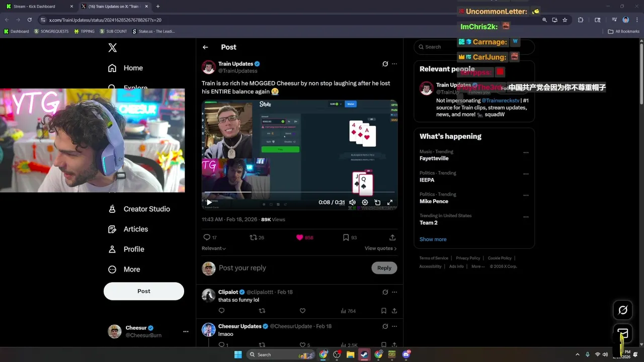Expand the video to fullscreen

click(x=390, y=202)
